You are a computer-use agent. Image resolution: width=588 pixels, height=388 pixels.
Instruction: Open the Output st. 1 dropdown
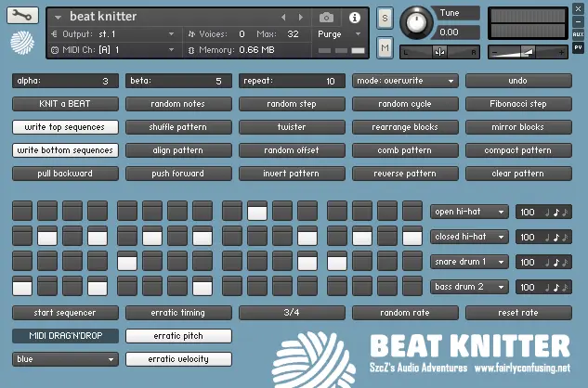coord(112,34)
